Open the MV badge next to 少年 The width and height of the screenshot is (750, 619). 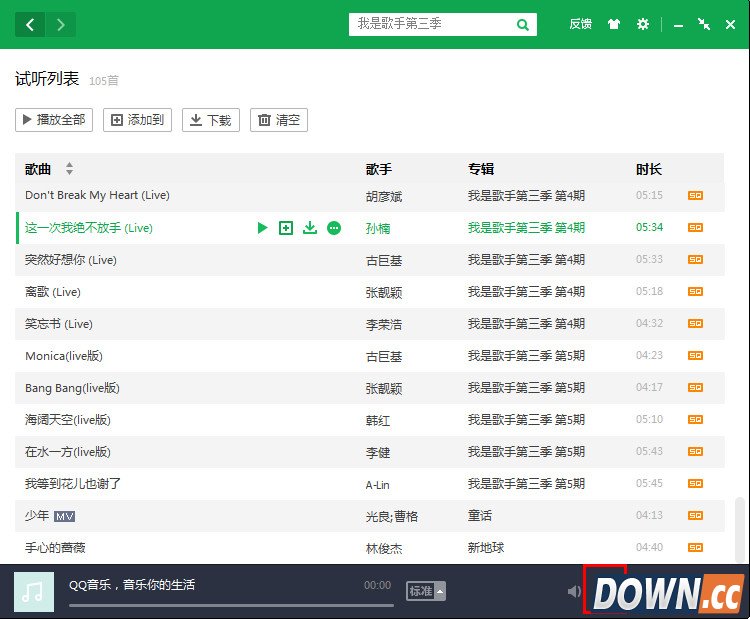click(x=65, y=516)
